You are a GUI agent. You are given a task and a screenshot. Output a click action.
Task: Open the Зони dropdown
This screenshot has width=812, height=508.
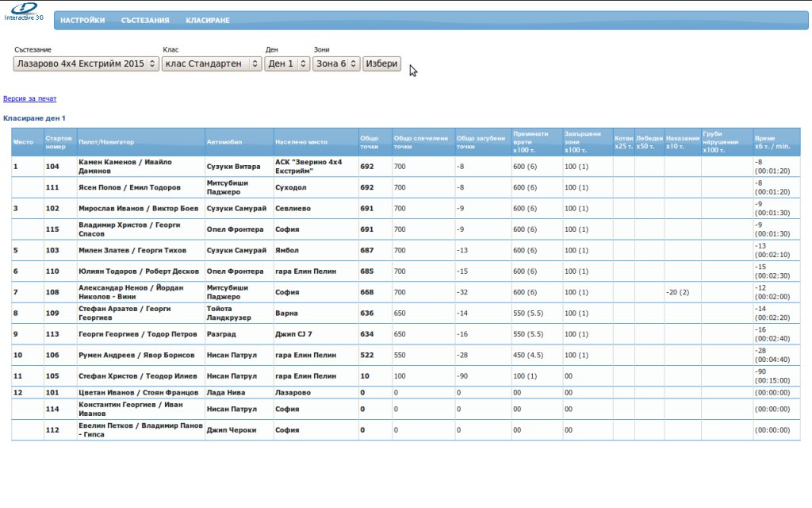(336, 63)
